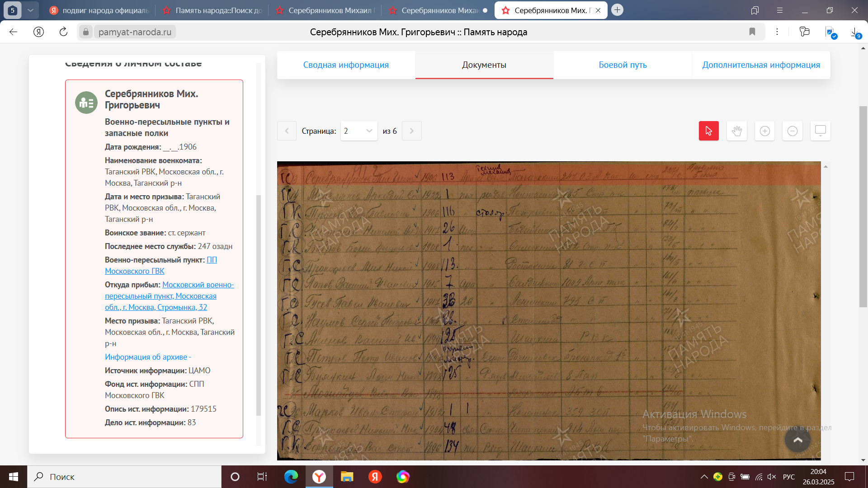This screenshot has width=868, height=488.
Task: Zoom in on the document scan
Action: tap(764, 131)
